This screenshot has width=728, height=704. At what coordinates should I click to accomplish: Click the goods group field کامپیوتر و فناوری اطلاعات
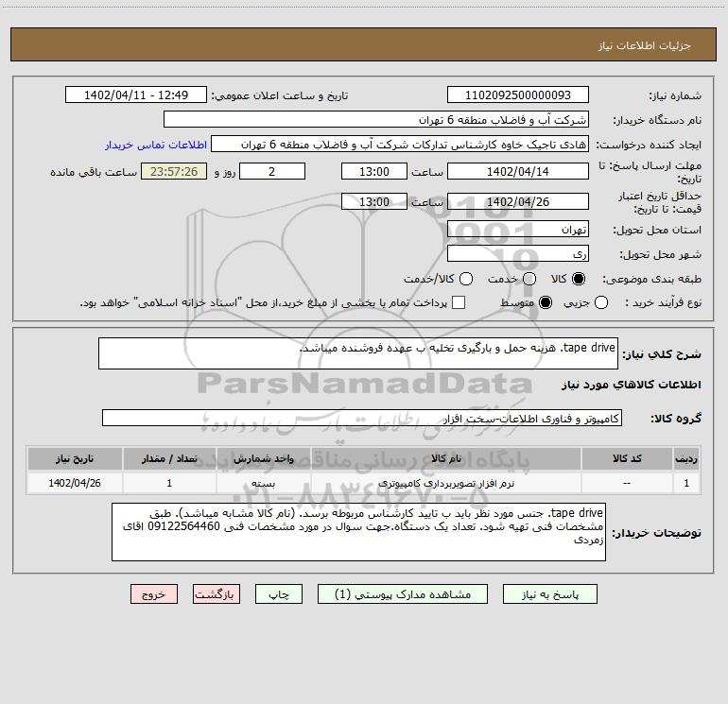[x=362, y=418]
